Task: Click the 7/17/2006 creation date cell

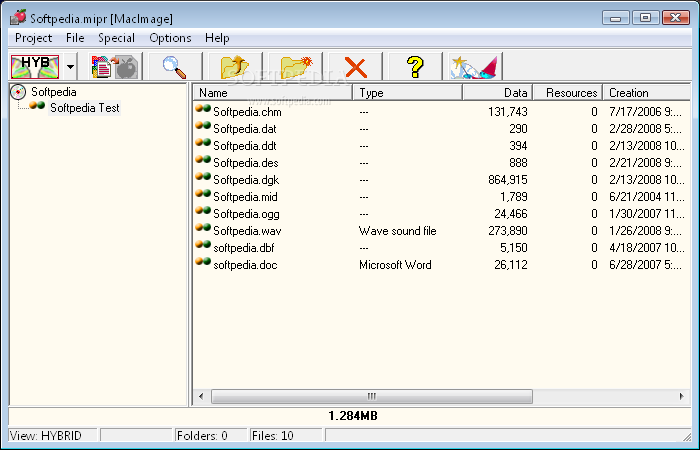Action: tap(645, 112)
